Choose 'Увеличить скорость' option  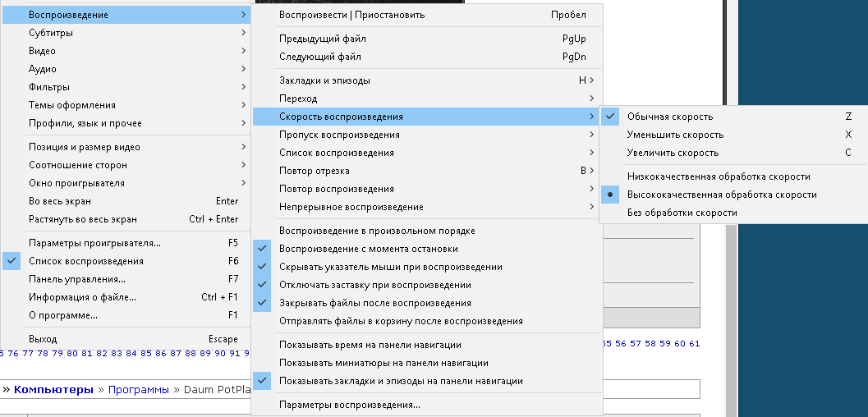click(x=733, y=153)
